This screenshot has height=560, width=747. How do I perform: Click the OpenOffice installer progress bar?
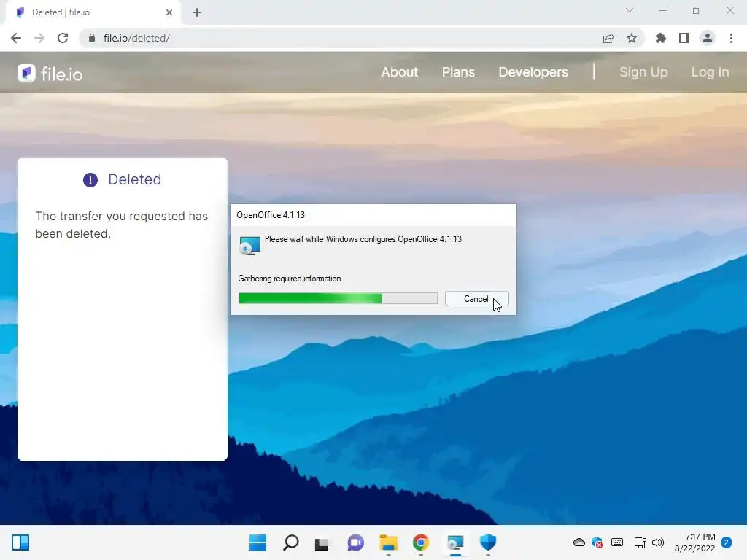coord(338,298)
